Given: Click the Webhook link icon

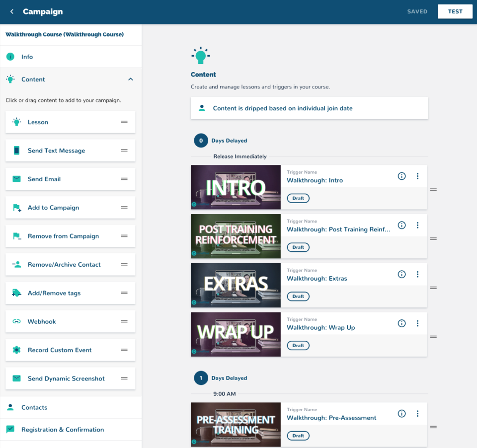Looking at the screenshot, I should click(17, 321).
